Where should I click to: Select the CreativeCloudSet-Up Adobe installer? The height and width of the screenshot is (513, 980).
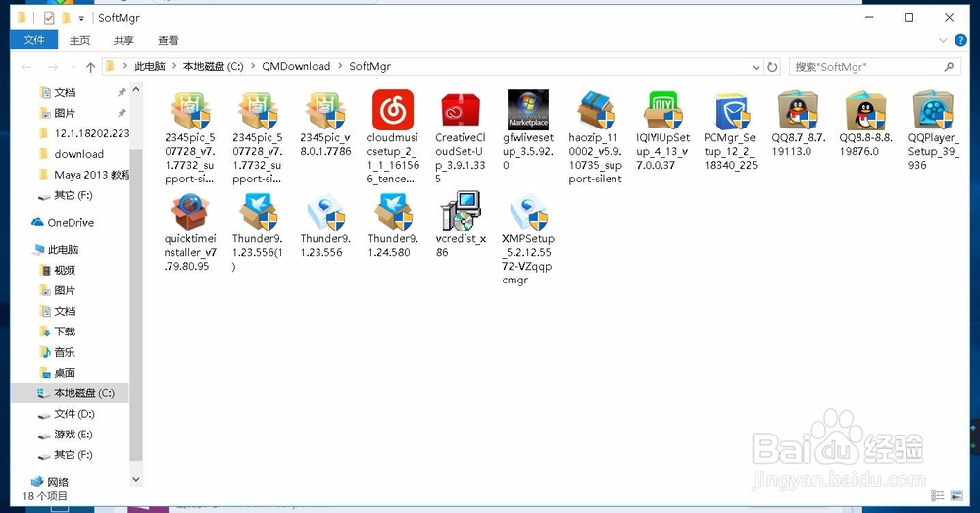(460, 137)
